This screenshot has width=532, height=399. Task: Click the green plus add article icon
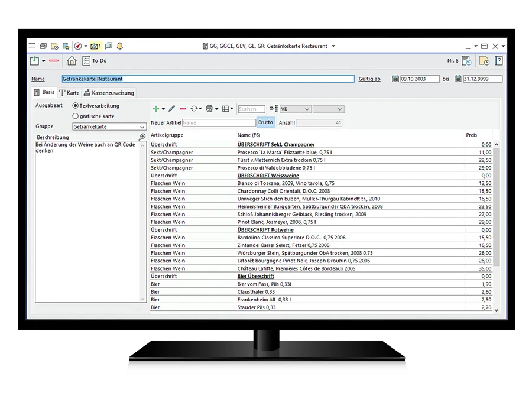click(156, 109)
